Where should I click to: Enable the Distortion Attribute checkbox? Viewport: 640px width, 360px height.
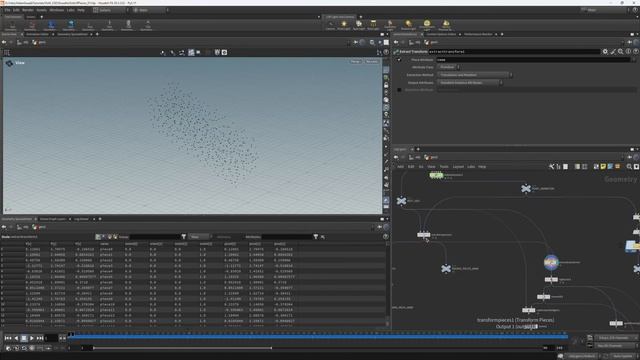tap(399, 90)
